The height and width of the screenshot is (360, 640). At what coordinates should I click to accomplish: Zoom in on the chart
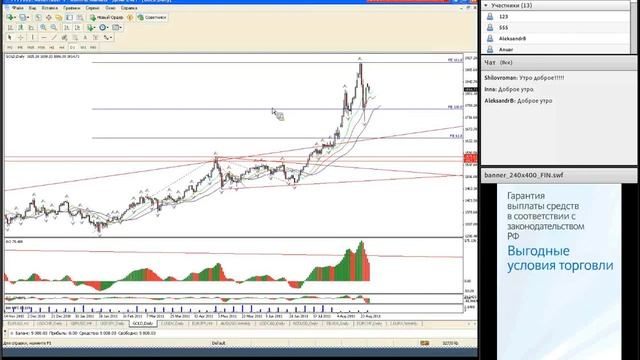[x=43, y=27]
